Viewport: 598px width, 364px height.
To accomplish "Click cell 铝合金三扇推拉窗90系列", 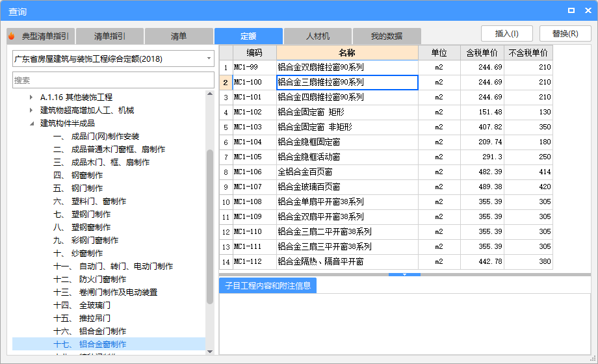I will (347, 82).
